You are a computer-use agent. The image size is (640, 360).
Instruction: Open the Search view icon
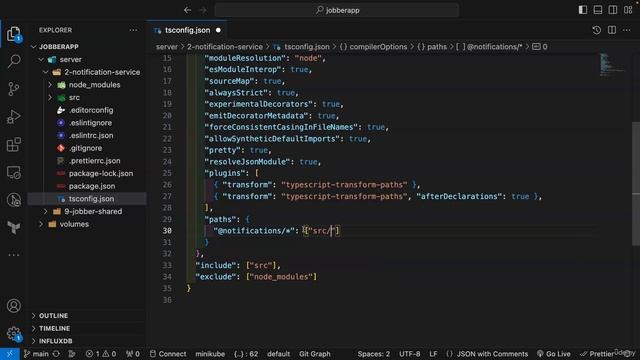[13, 61]
